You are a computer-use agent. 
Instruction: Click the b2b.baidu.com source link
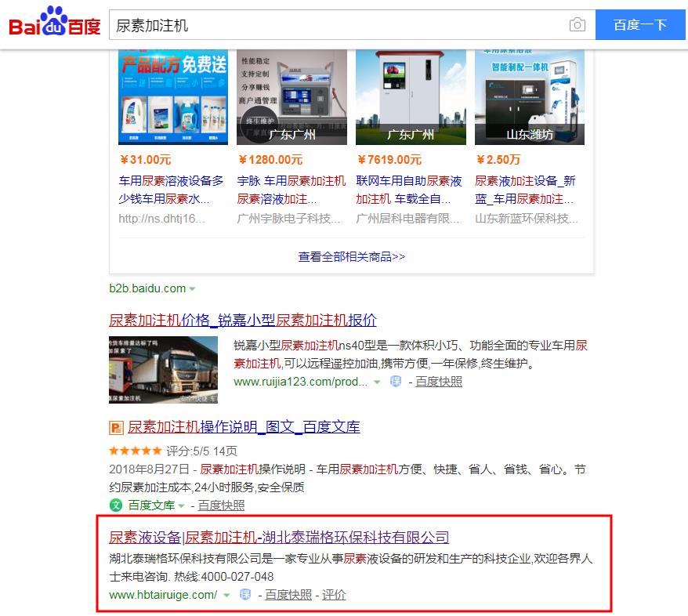coord(147,288)
